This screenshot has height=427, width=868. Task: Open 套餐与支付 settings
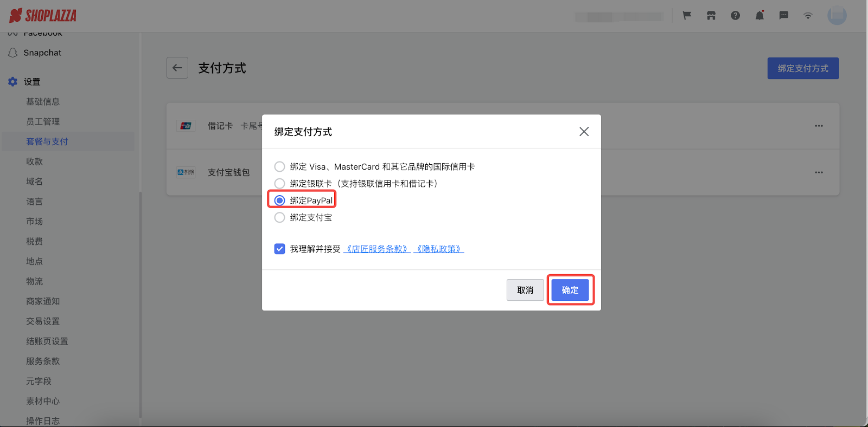[x=47, y=141]
